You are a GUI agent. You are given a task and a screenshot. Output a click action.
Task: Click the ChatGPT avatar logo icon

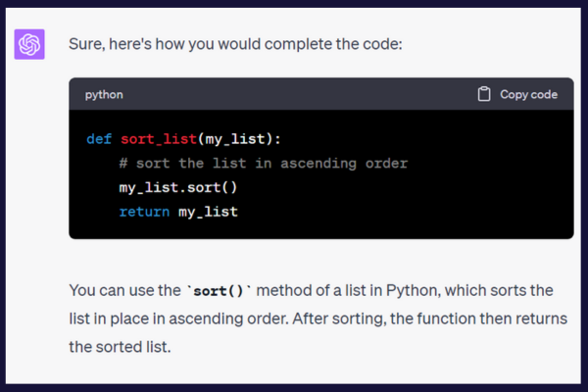point(29,44)
